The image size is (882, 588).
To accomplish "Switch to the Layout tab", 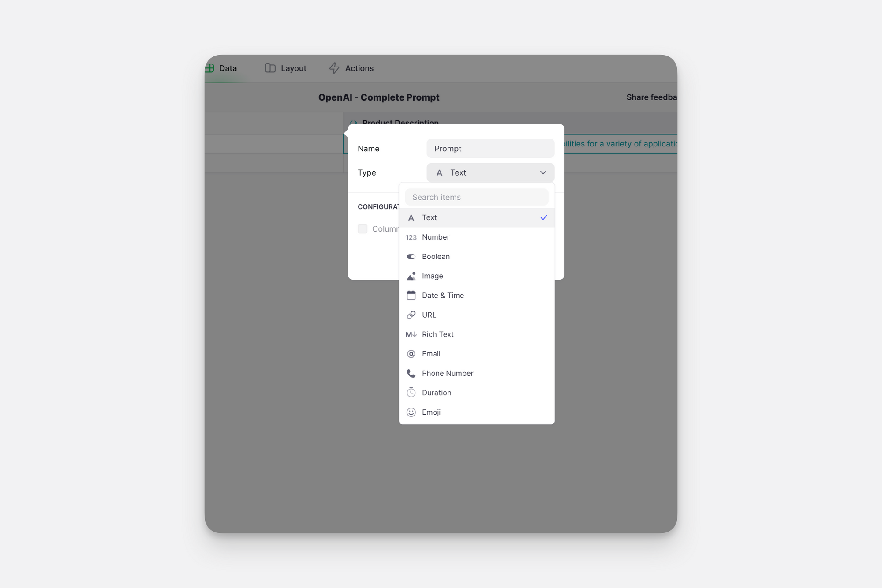I will pyautogui.click(x=286, y=68).
